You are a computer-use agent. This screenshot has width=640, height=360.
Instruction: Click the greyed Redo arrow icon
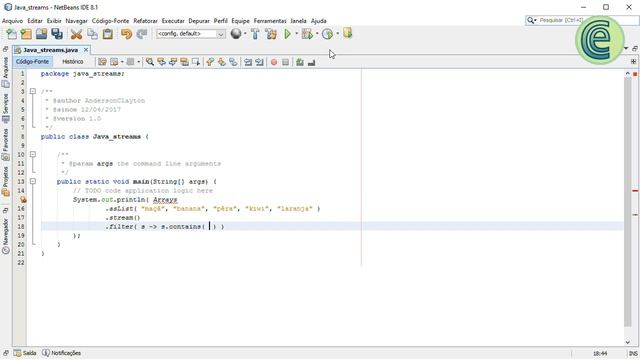pos(142,34)
